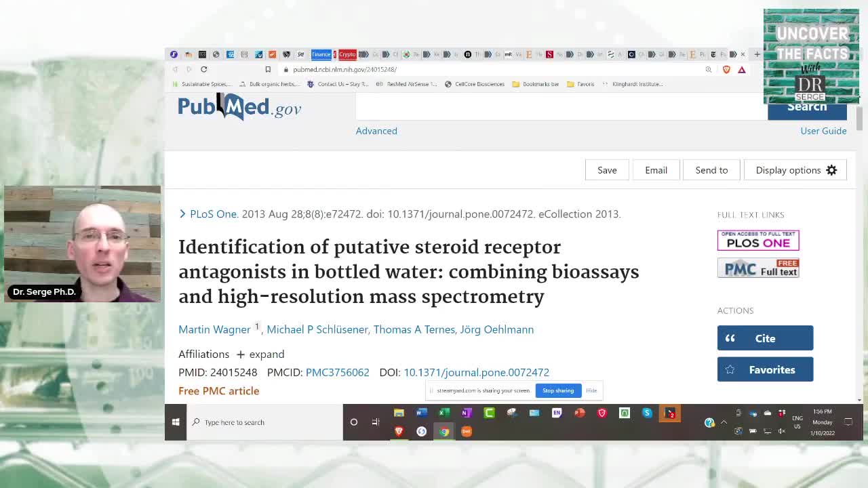
Task: Open the Bulk organic herbs bookmark
Action: (x=269, y=84)
